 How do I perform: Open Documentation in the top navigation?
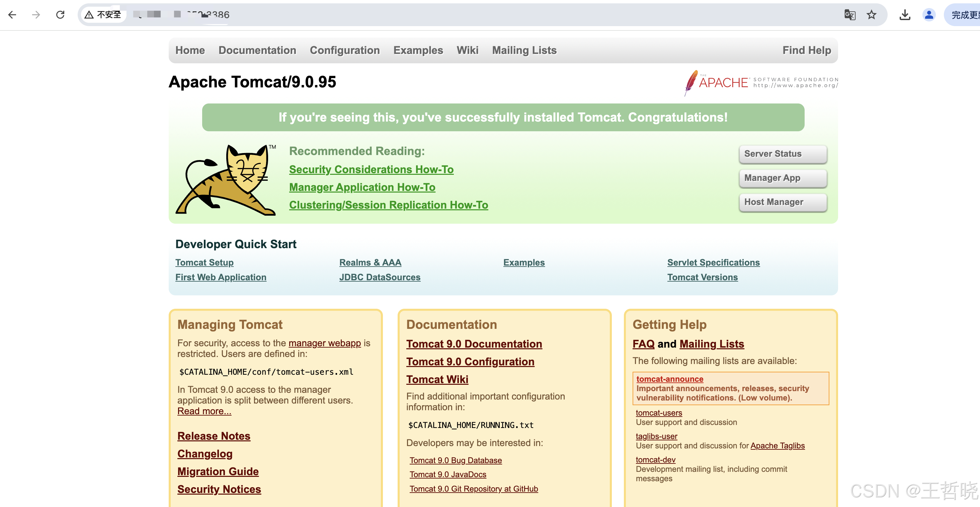(257, 50)
